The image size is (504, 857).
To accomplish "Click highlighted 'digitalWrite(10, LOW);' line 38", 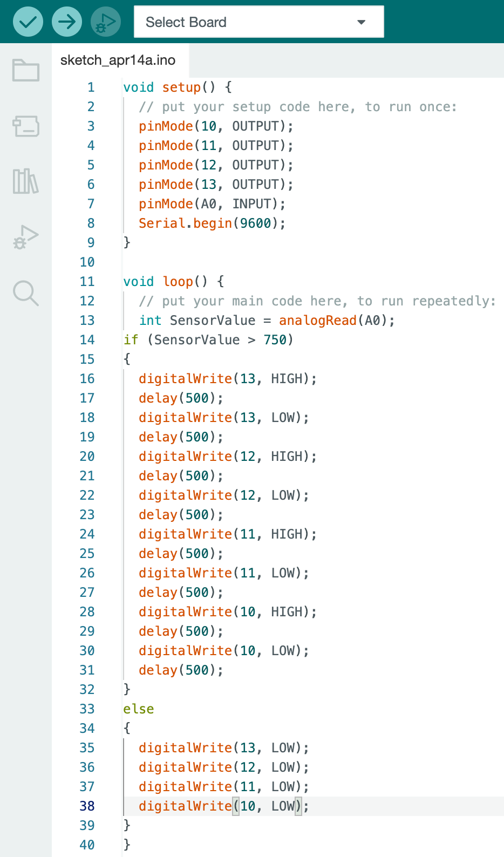I will tap(224, 806).
